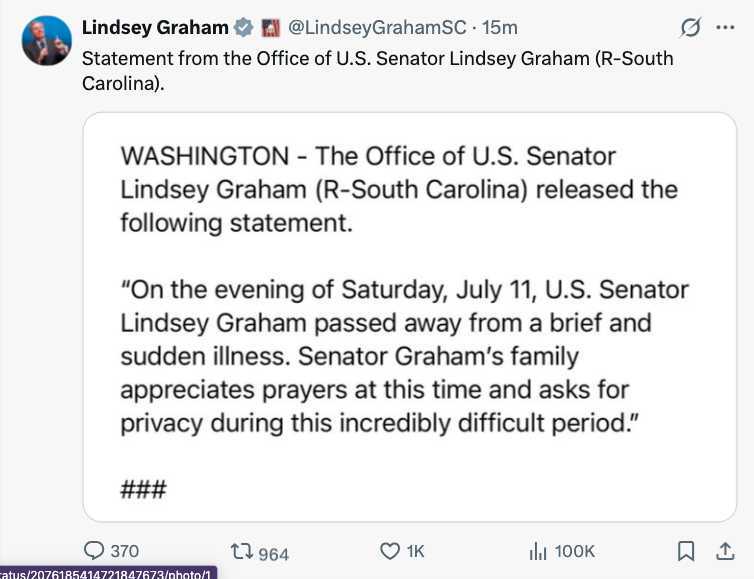Viewport: 754px width, 579px height.
Task: Click the share upload arrow icon
Action: [725, 551]
